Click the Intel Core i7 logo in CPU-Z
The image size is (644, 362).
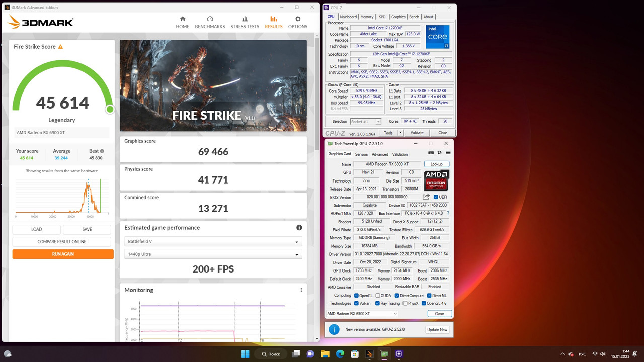tap(437, 37)
